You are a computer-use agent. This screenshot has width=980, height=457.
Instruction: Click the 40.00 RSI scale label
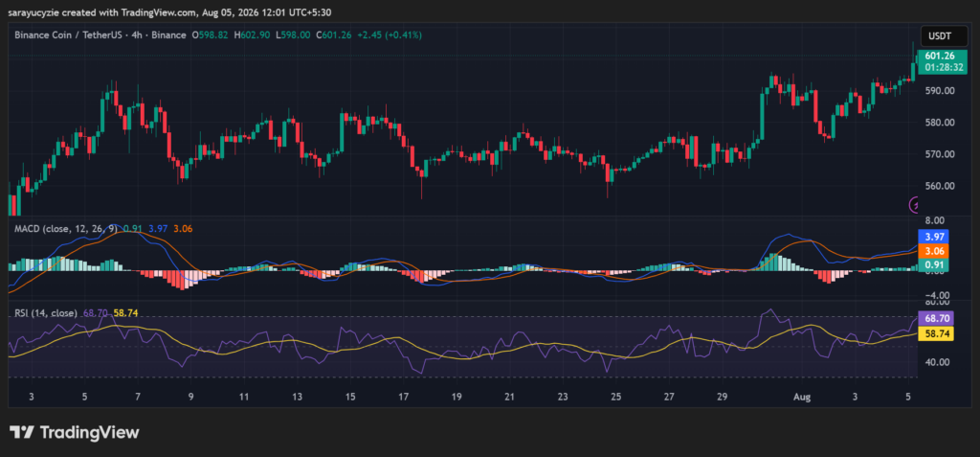[x=936, y=362]
